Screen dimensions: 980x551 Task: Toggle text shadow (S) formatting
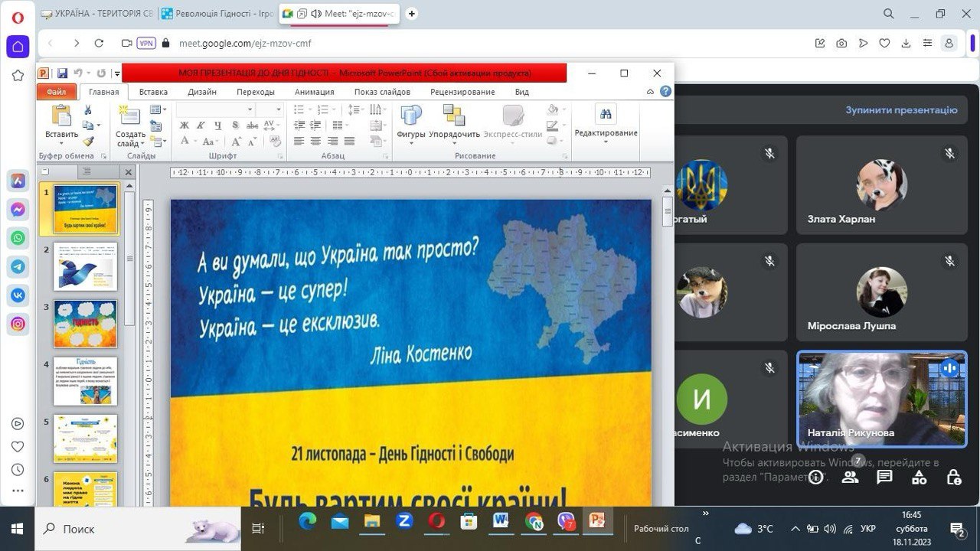[x=235, y=126]
